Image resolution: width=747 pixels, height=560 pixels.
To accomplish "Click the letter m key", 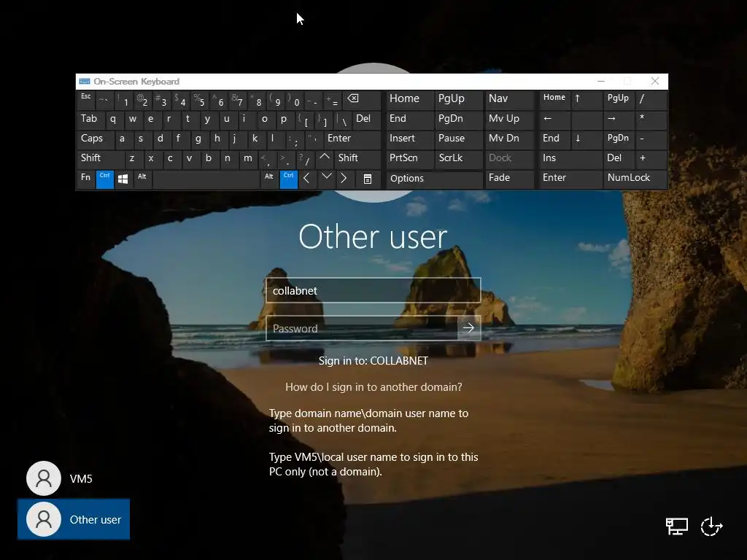I will 248,159.
